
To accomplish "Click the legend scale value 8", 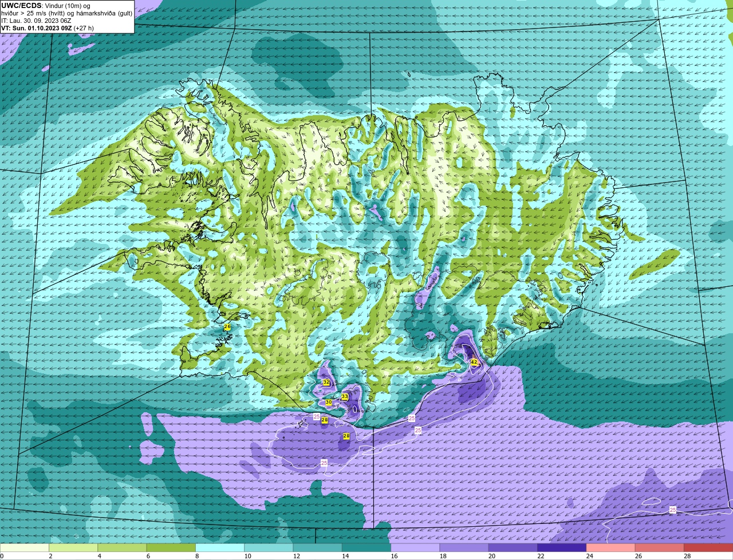I will pyautogui.click(x=197, y=556).
